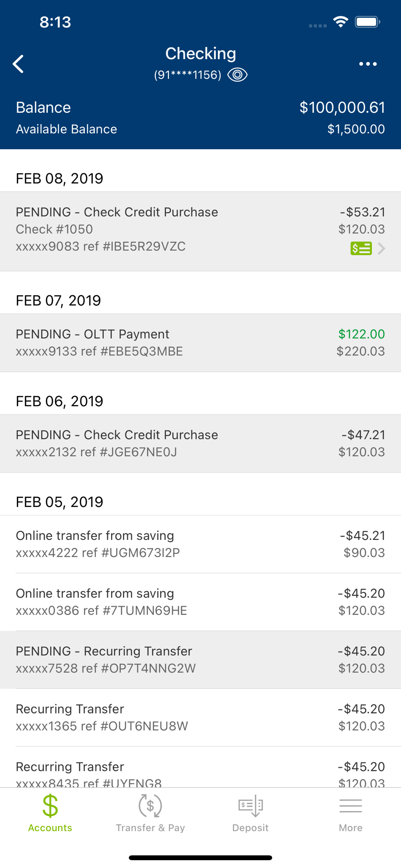Screen dimensions: 401x868
Task: Tap the Checking account title
Action: point(200,53)
